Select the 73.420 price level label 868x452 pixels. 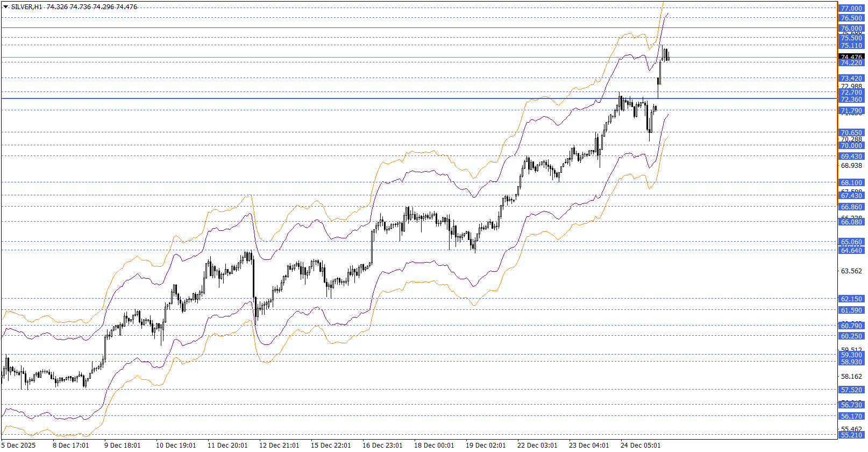click(x=851, y=79)
